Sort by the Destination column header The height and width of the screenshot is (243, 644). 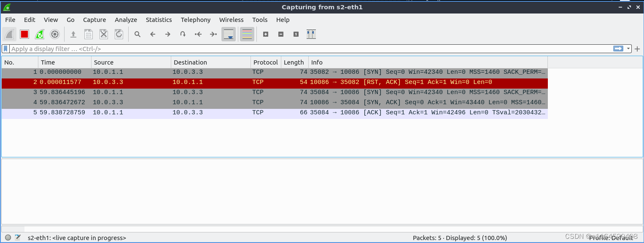211,62
